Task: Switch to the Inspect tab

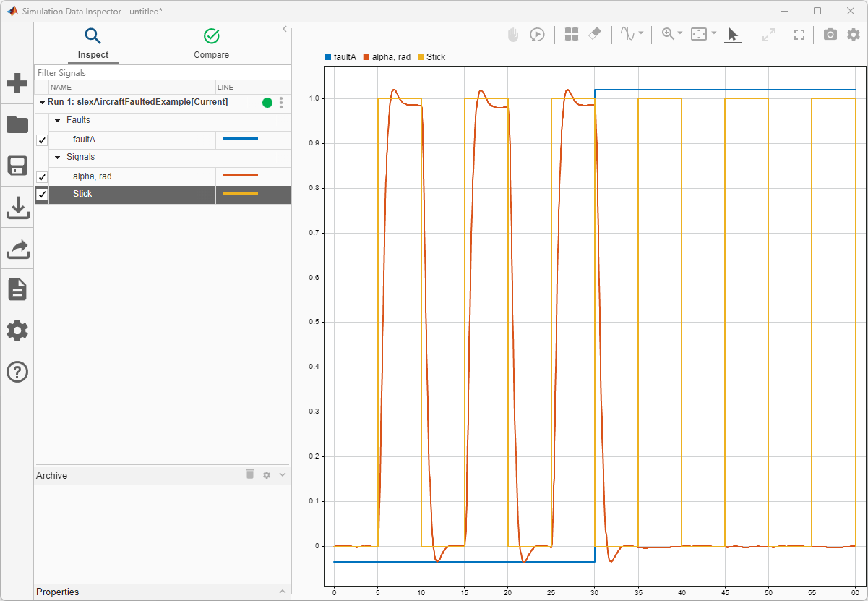Action: [x=93, y=43]
